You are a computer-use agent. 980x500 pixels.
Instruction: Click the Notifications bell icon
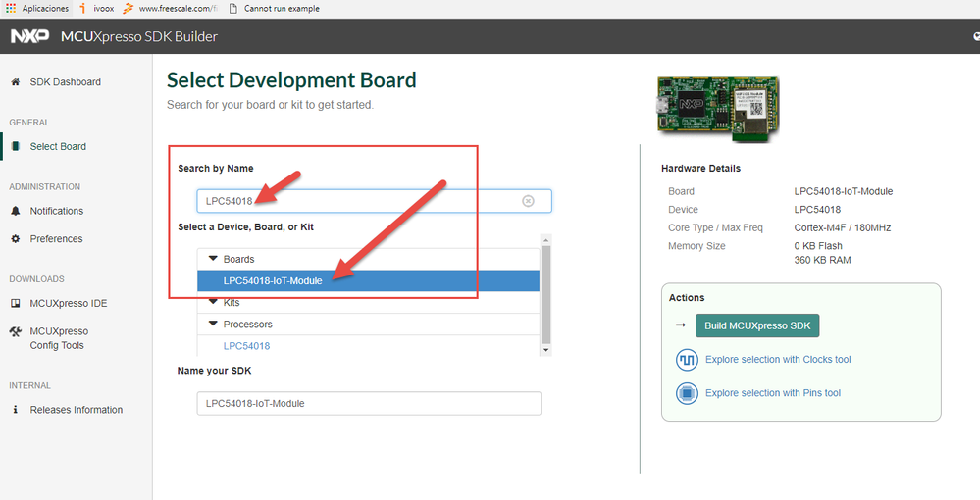(x=16, y=211)
